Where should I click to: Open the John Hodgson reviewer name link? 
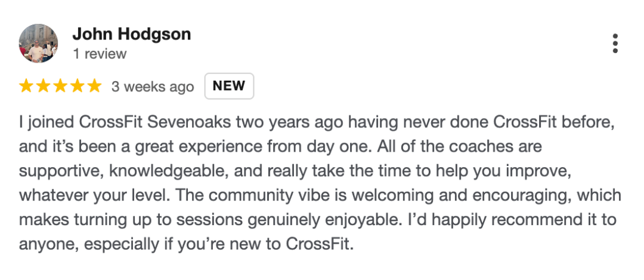(x=131, y=34)
